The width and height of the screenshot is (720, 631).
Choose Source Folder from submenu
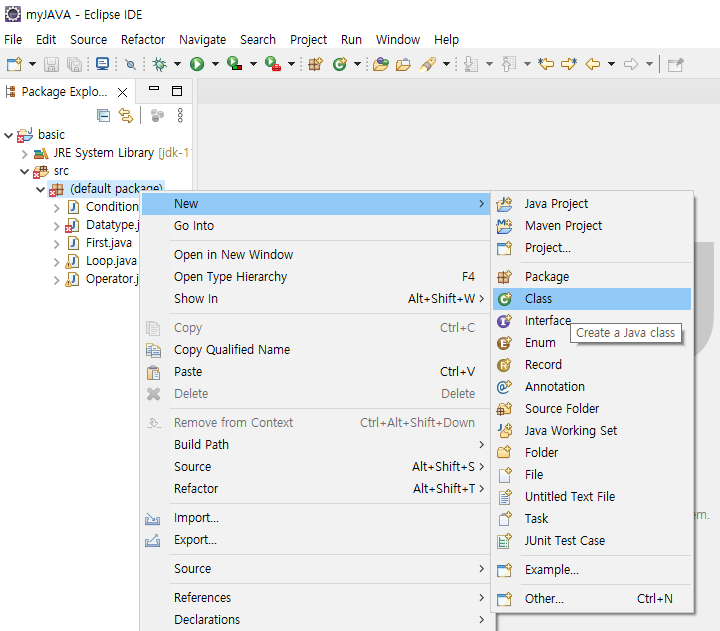(592, 409)
